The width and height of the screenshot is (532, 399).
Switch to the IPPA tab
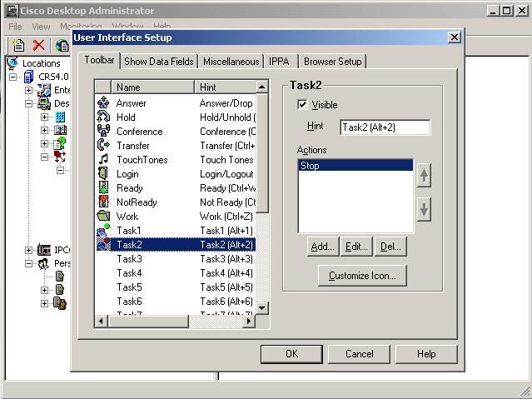pos(279,62)
